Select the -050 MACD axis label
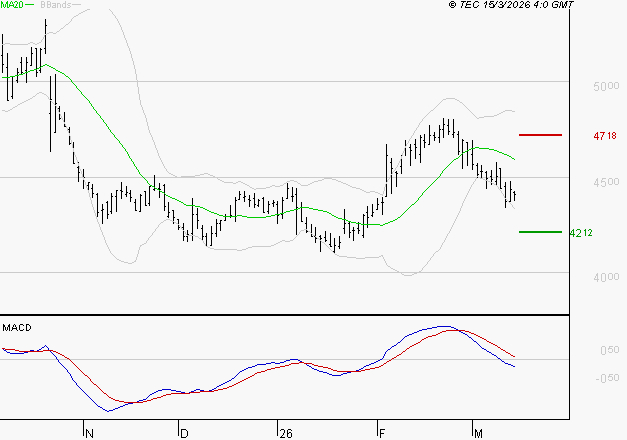This screenshot has height=440, width=627. (x=607, y=378)
